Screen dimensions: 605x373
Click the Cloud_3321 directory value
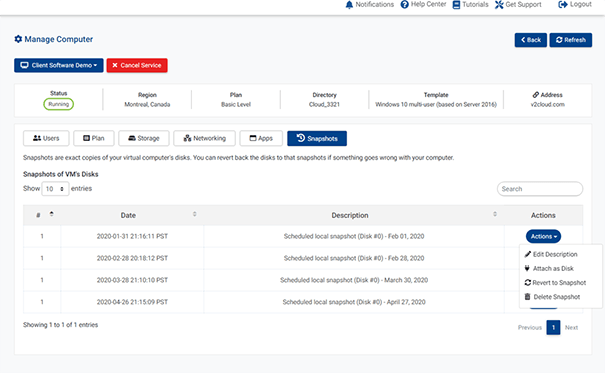324,105
